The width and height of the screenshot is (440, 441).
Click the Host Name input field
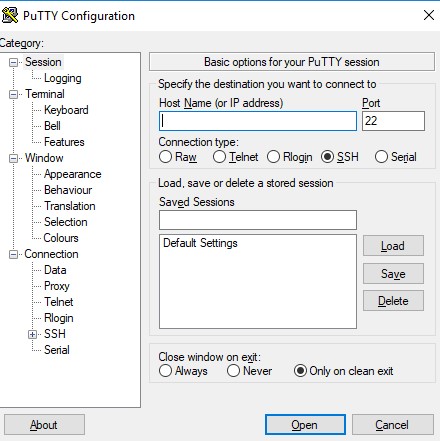point(258,121)
